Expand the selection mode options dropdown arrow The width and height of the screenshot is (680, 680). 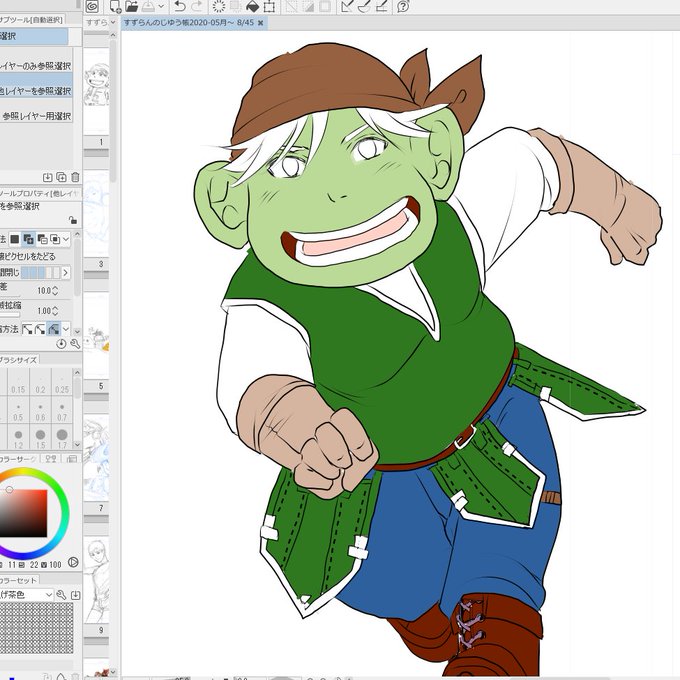66,239
